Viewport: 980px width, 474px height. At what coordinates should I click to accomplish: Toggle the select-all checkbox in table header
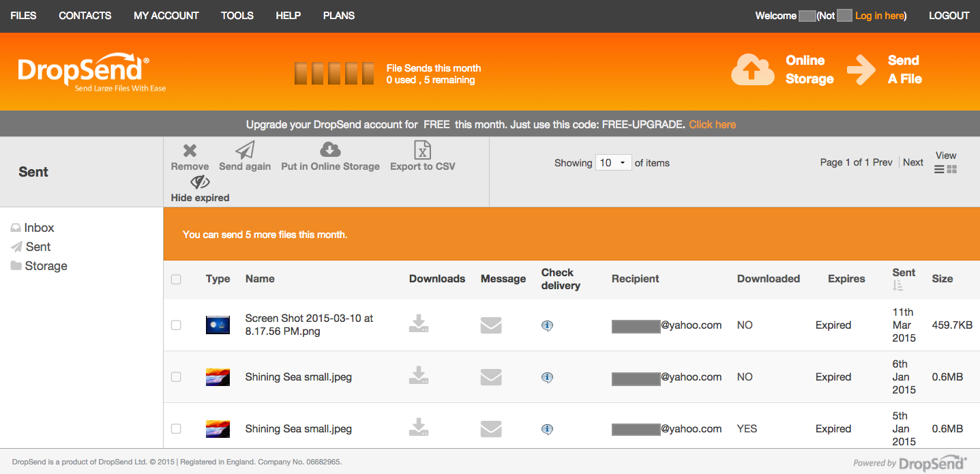[176, 280]
